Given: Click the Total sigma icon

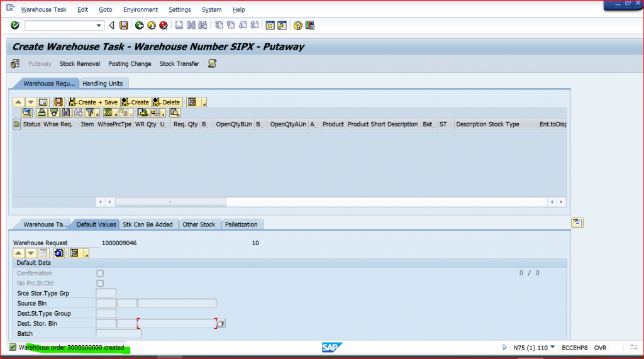Looking at the screenshot, I should [108, 113].
